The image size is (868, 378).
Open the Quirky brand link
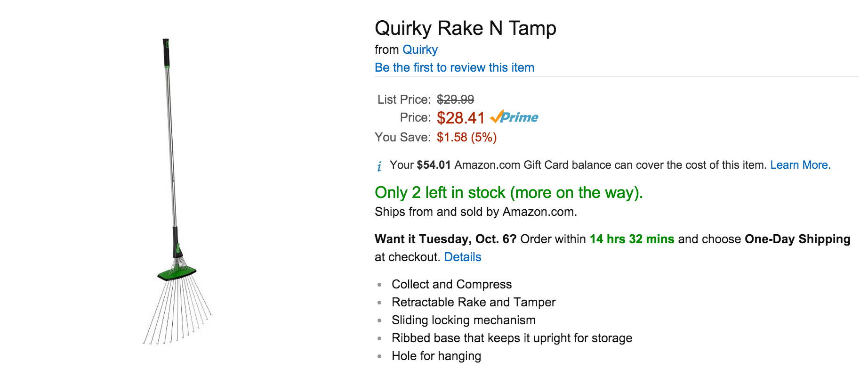tap(420, 49)
